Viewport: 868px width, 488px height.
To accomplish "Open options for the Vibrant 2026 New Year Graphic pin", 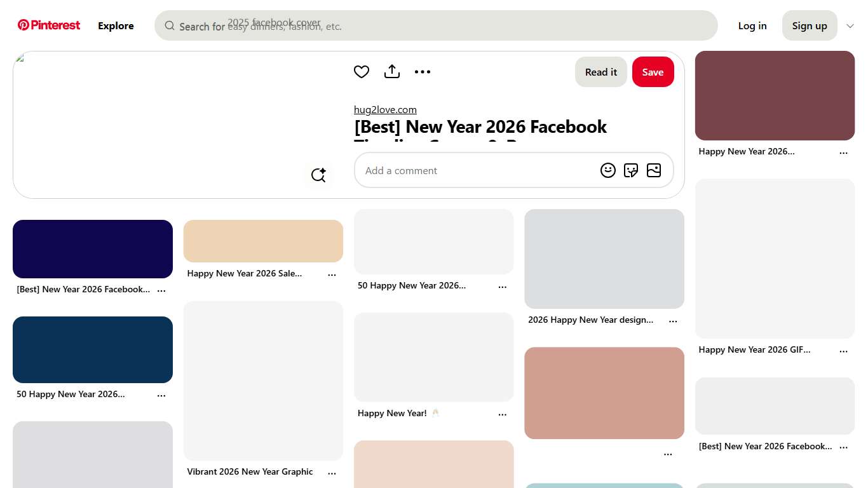I will (x=332, y=472).
